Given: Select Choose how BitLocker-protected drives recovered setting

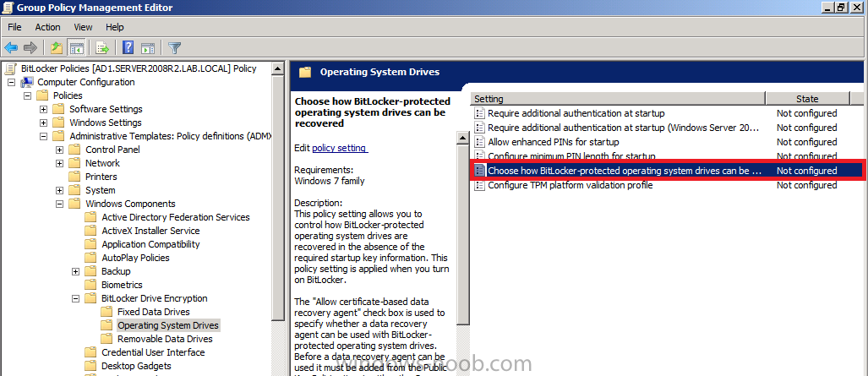Looking at the screenshot, I should (x=667, y=172).
